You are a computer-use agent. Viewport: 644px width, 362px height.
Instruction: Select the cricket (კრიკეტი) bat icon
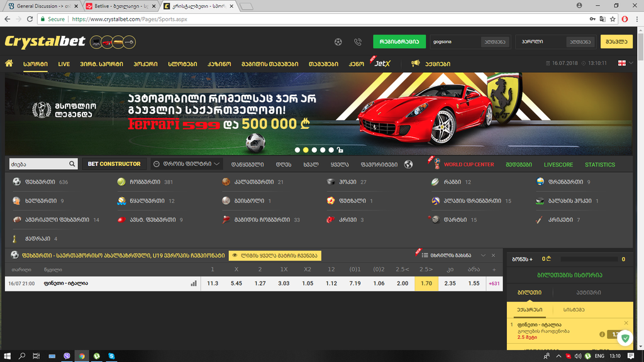540,219
